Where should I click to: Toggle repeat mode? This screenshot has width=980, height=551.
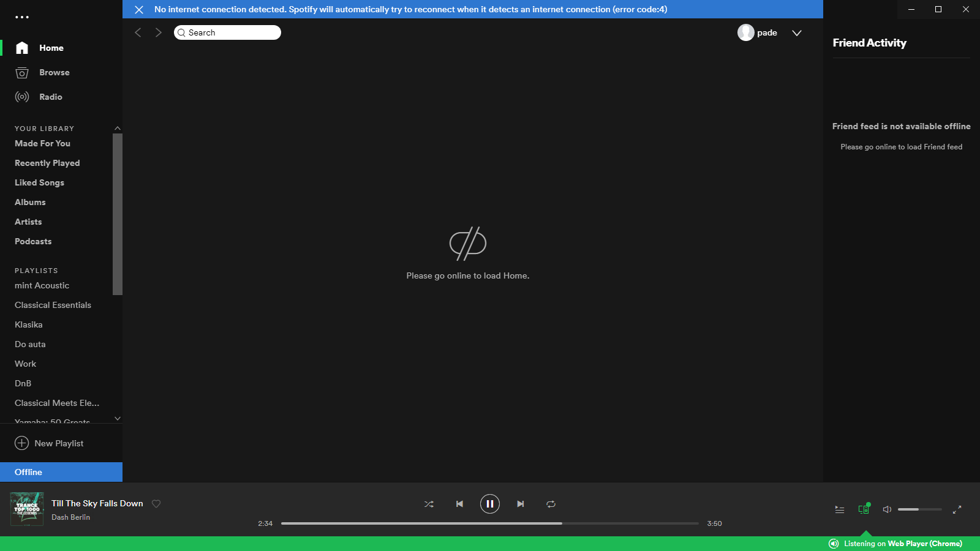coord(551,504)
